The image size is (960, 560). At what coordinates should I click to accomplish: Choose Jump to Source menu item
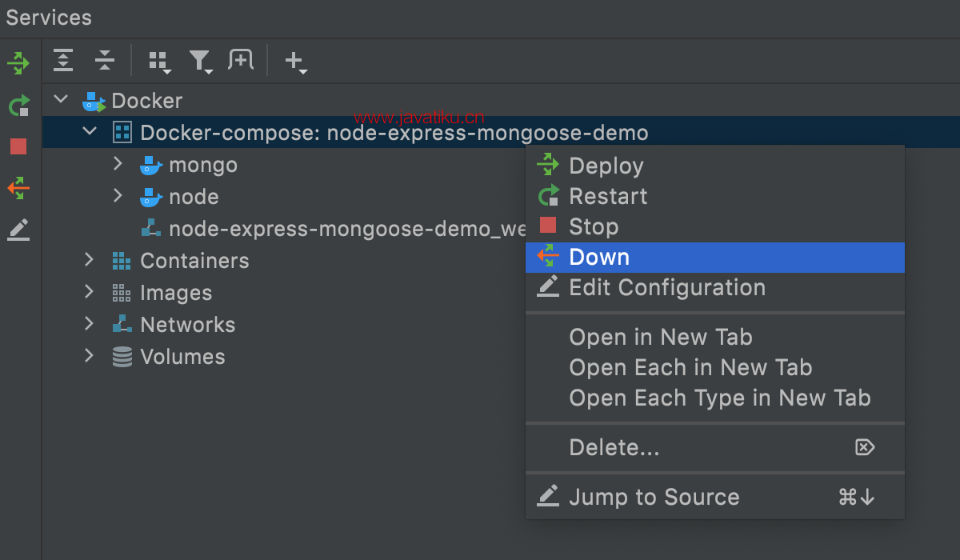click(x=714, y=497)
